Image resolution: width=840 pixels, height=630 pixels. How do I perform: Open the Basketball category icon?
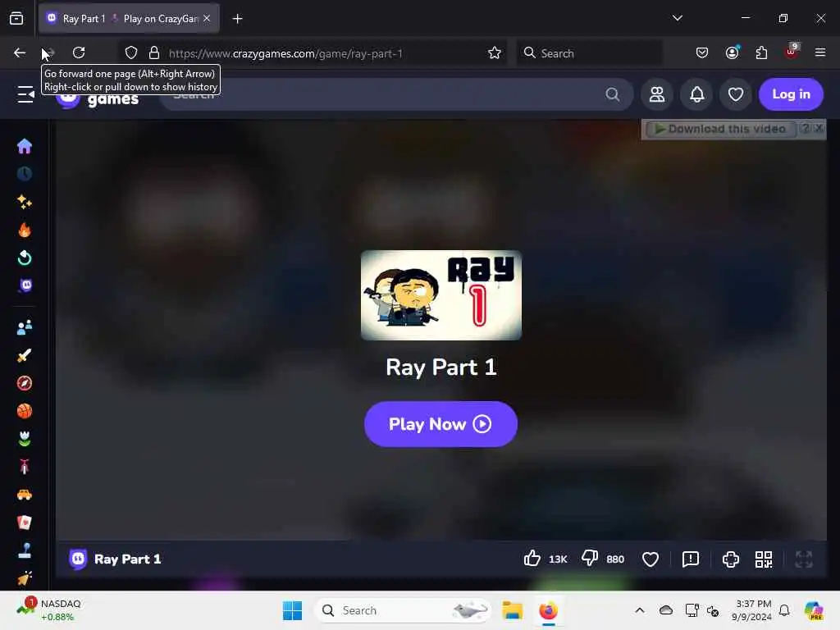click(x=25, y=411)
